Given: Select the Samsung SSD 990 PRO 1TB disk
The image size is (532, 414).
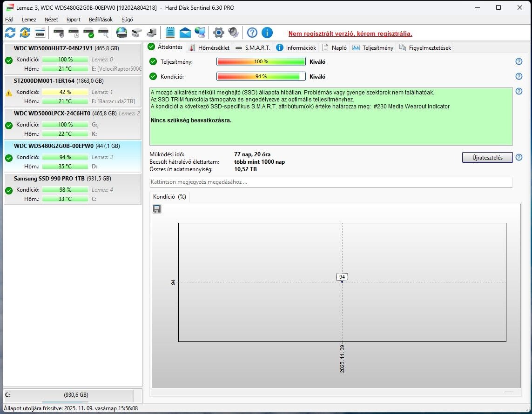Looking at the screenshot, I should point(72,188).
